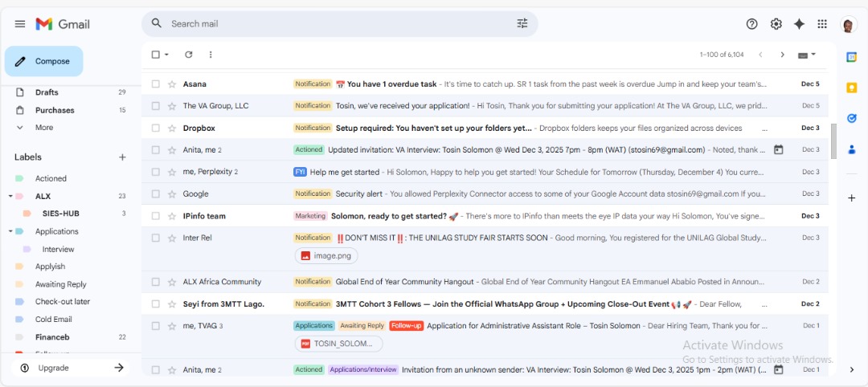Image resolution: width=868 pixels, height=387 pixels.
Task: Star the Asana email
Action: pyautogui.click(x=172, y=84)
